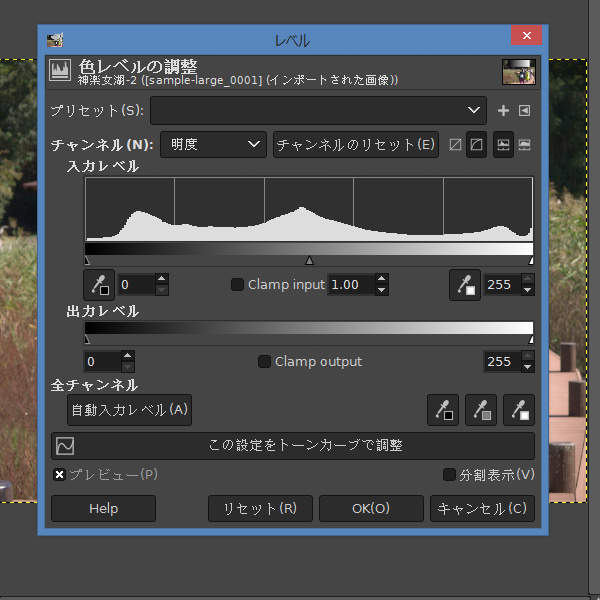Decrease the gamma 1.00 value

pyautogui.click(x=382, y=290)
